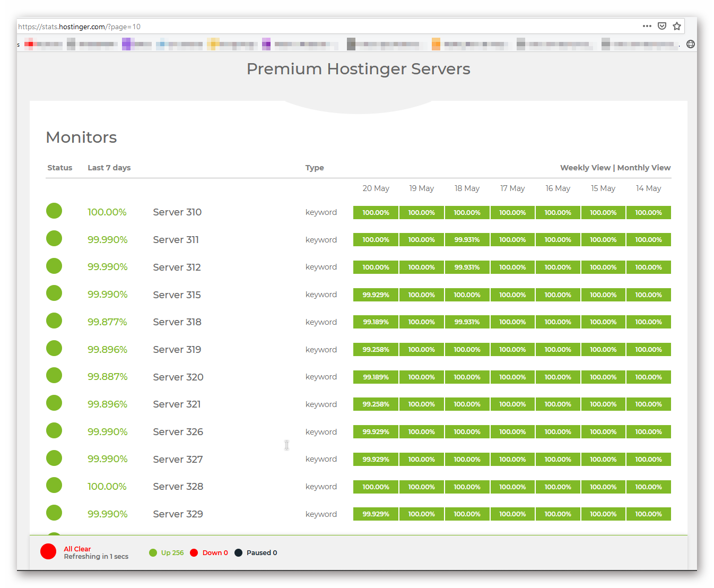This screenshot has width=714, height=588.
Task: Click the browser address bar URL
Action: click(x=80, y=27)
